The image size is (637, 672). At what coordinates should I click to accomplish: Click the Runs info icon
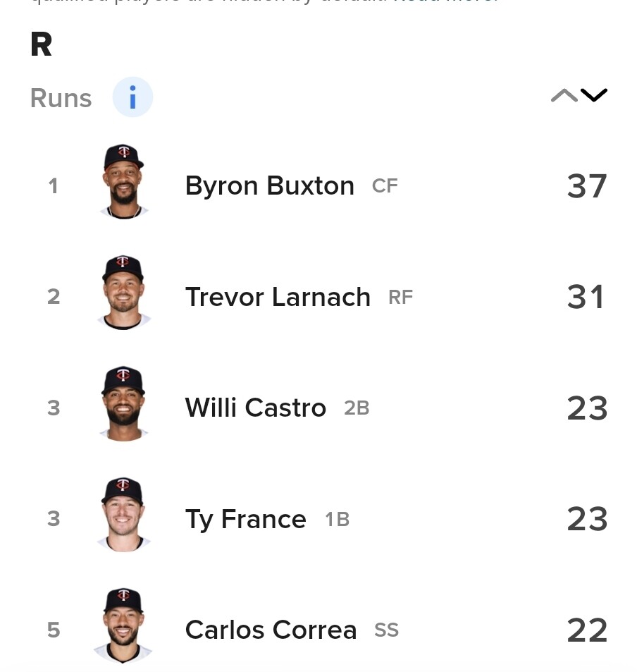coord(132,97)
